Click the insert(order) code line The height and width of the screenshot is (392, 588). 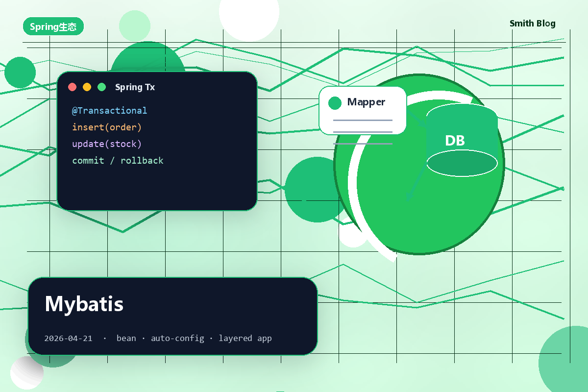tap(107, 127)
